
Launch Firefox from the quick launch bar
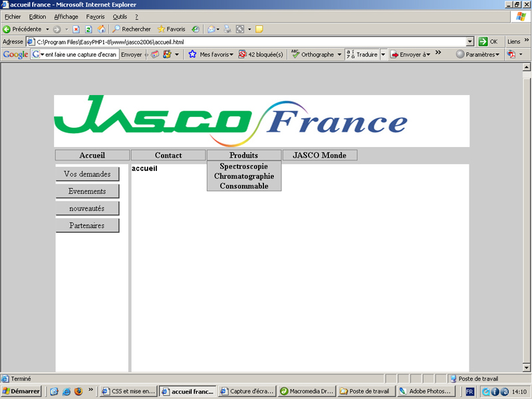coord(78,392)
